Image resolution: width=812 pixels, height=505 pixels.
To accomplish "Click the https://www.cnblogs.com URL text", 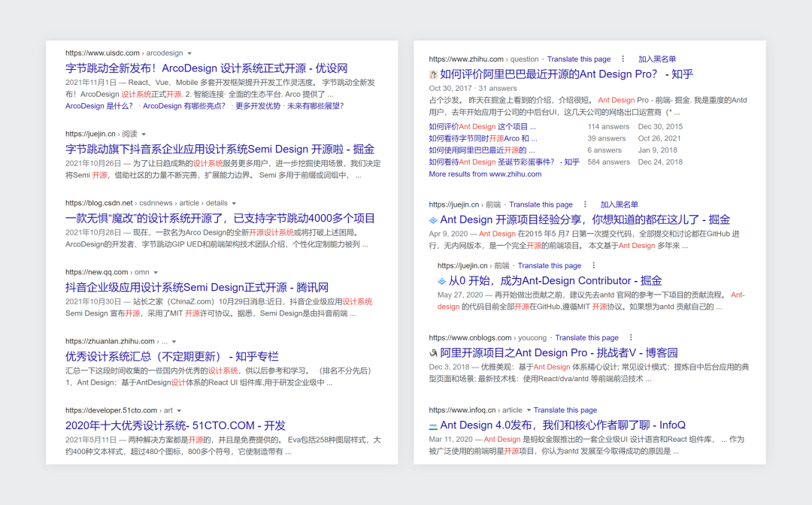I will 470,337.
